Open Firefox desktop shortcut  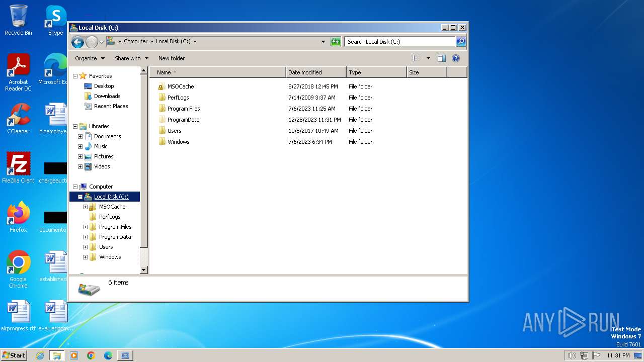[x=18, y=217]
